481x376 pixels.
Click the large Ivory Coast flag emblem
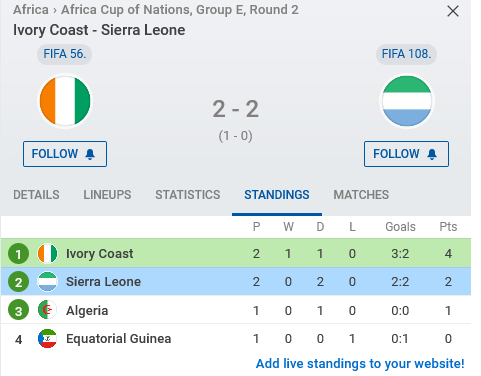pyautogui.click(x=65, y=101)
